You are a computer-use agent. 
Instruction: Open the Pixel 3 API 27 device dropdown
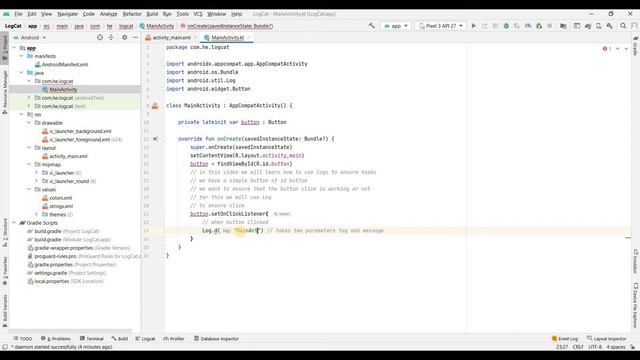[x=441, y=26]
